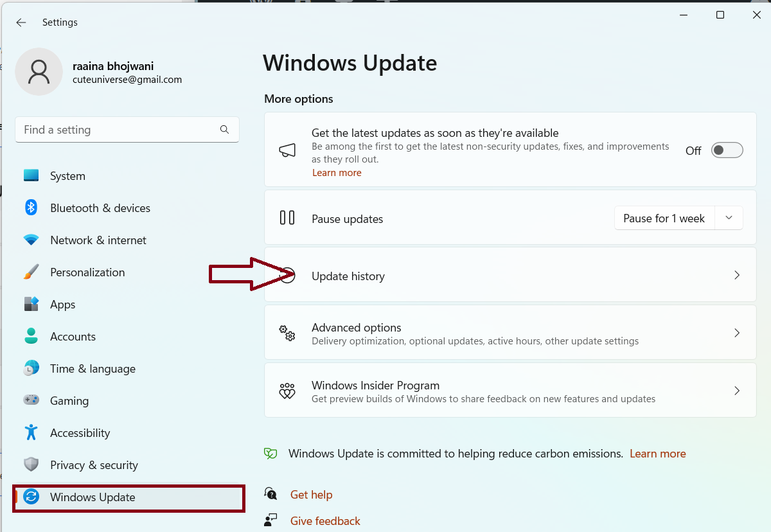Expand Update history with its chevron
Viewport: 771px width, 532px height.
coord(736,275)
